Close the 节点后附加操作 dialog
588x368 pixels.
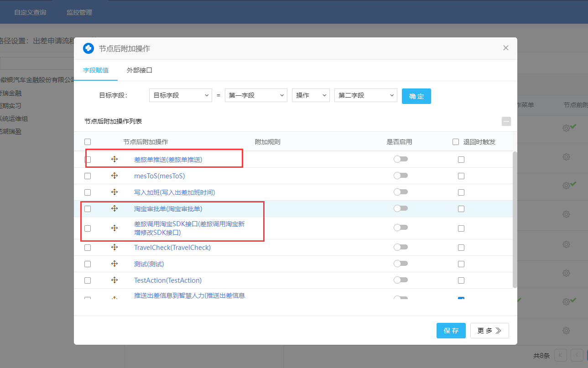coord(505,48)
